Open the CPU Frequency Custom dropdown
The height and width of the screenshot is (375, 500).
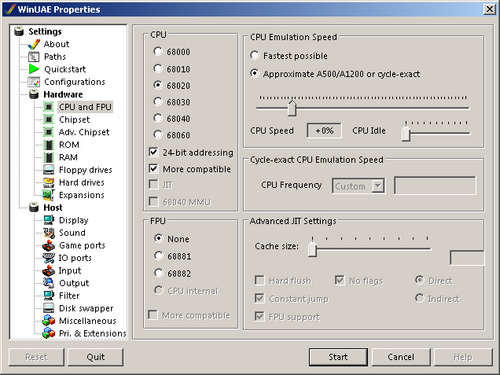coord(378,186)
